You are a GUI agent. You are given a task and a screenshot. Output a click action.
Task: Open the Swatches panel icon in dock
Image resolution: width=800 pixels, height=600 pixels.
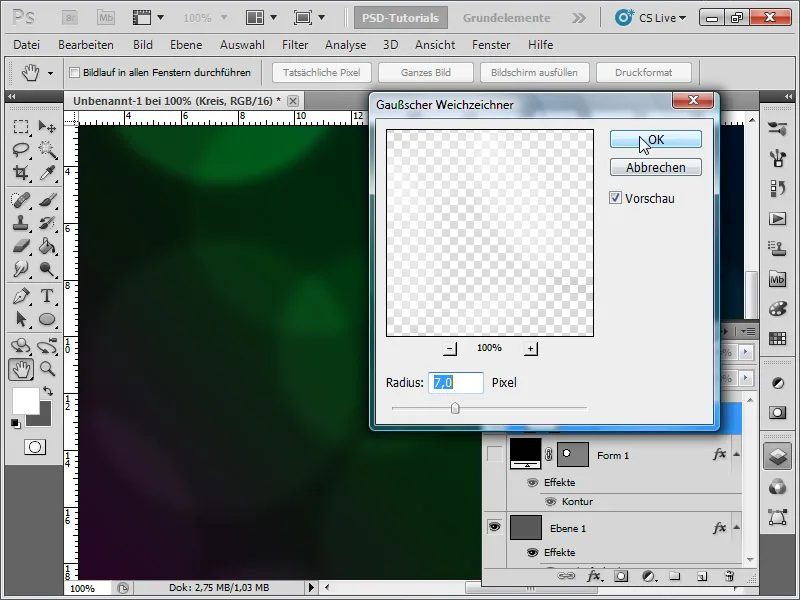777,339
